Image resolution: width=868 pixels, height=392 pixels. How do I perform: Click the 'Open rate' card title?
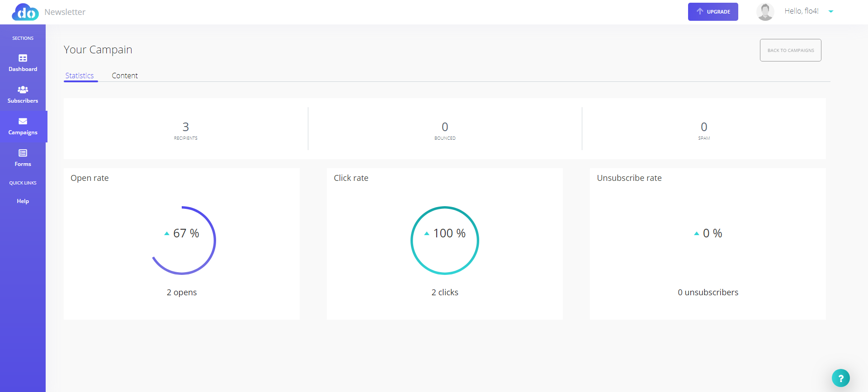pos(90,178)
